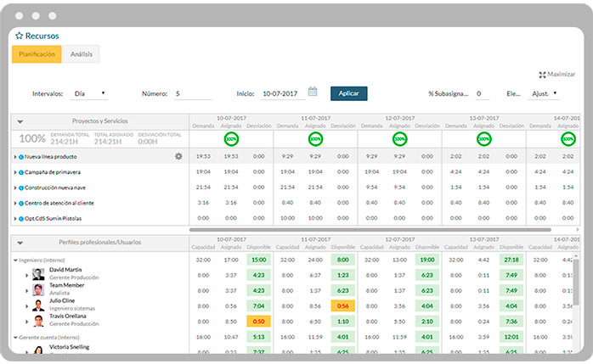Click Julio Cline's avatar picture
The image size is (593, 364).
(x=38, y=305)
